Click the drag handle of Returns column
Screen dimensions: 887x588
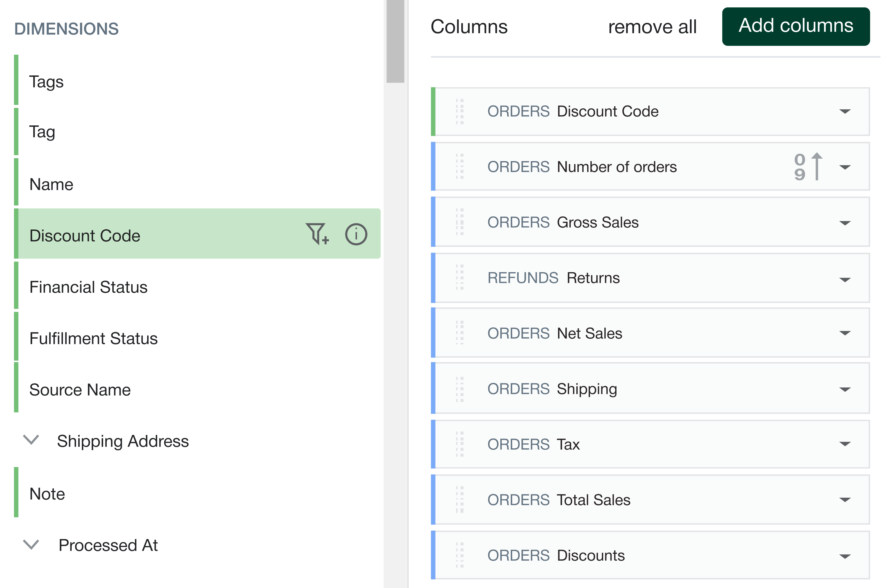coord(460,278)
